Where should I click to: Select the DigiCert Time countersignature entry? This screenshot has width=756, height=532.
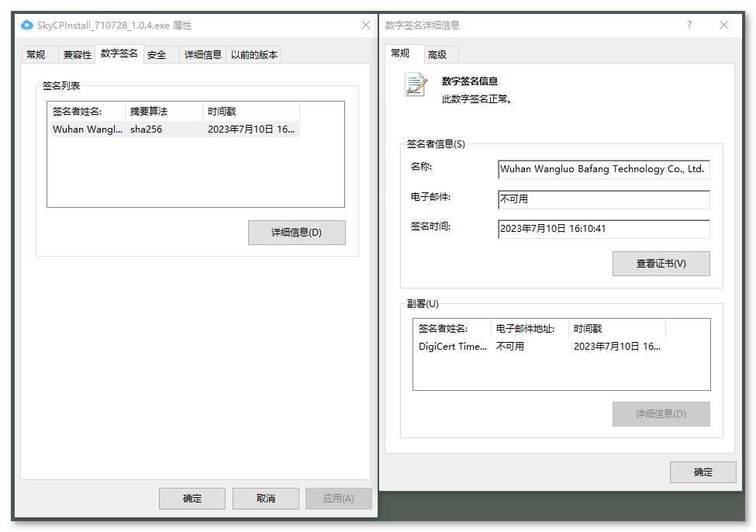[451, 346]
